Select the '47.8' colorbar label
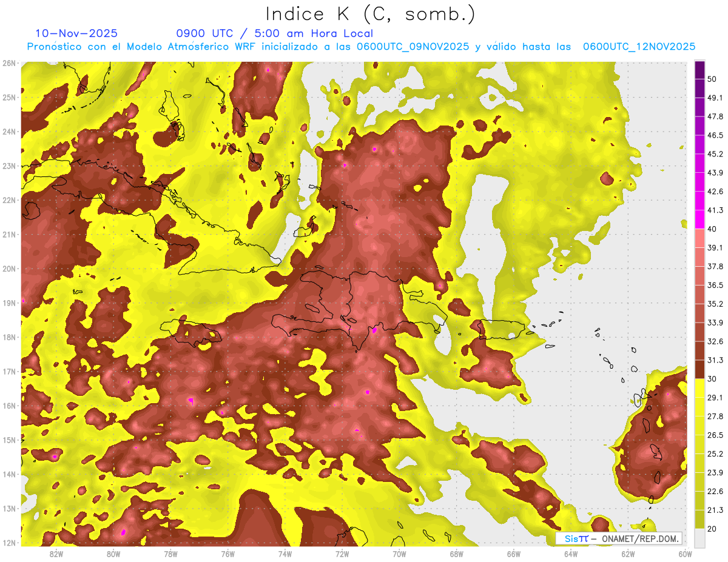 coord(715,116)
